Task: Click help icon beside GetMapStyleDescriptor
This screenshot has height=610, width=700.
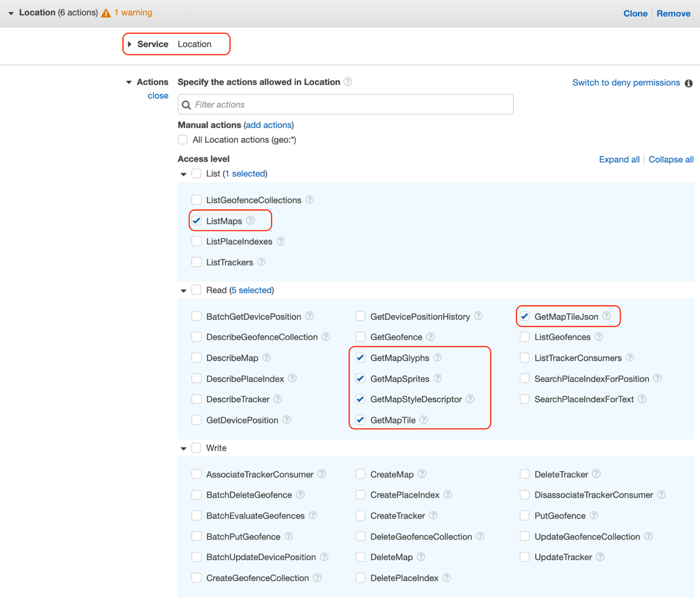Action: point(470,399)
